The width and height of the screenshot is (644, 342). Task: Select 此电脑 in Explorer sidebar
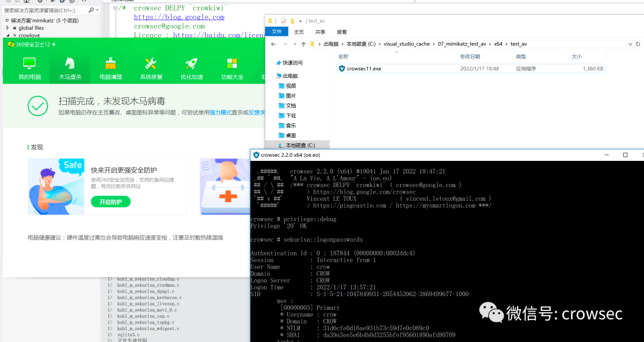click(286, 76)
